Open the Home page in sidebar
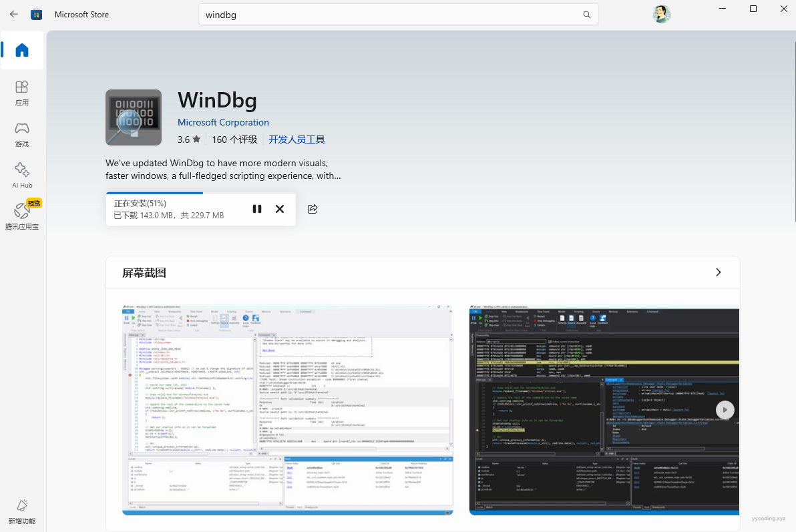 tap(22, 51)
